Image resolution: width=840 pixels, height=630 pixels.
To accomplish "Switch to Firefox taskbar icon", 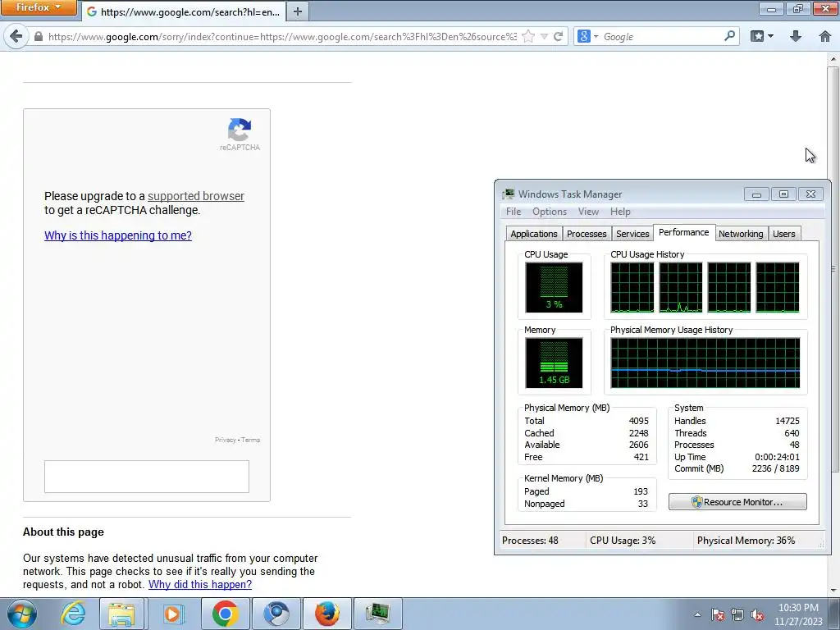I will pyautogui.click(x=327, y=614).
